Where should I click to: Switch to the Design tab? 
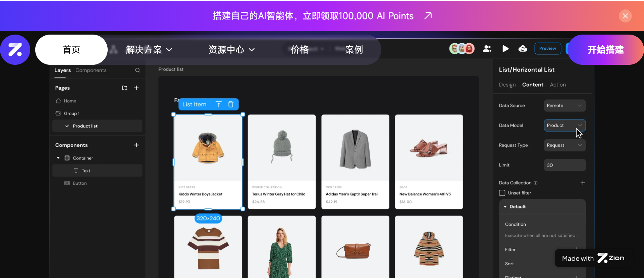(x=507, y=85)
